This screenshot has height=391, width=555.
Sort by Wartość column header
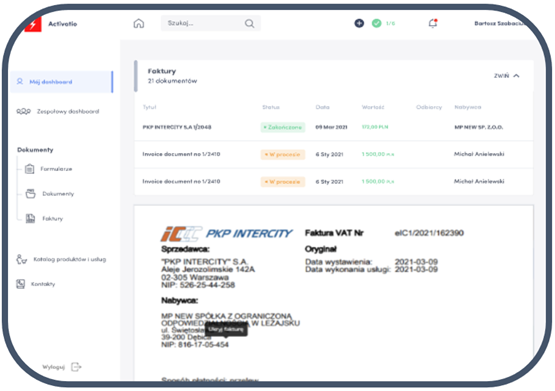pyautogui.click(x=373, y=107)
